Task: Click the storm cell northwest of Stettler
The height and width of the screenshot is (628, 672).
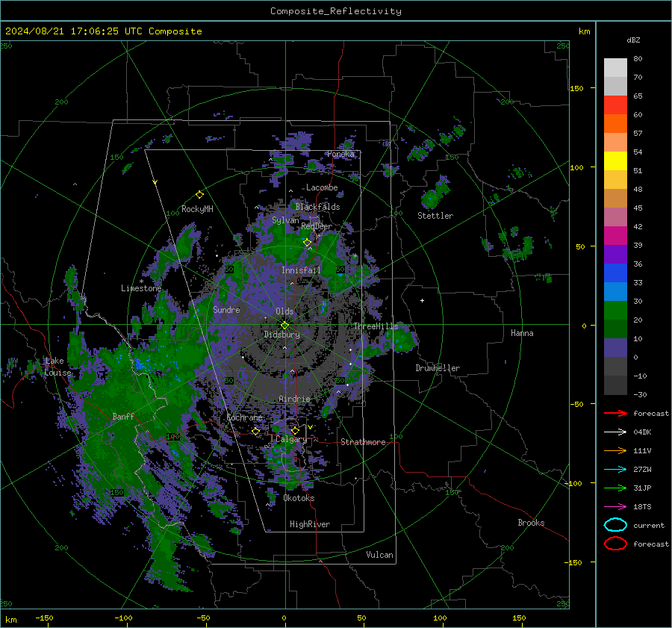Action: [x=436, y=192]
